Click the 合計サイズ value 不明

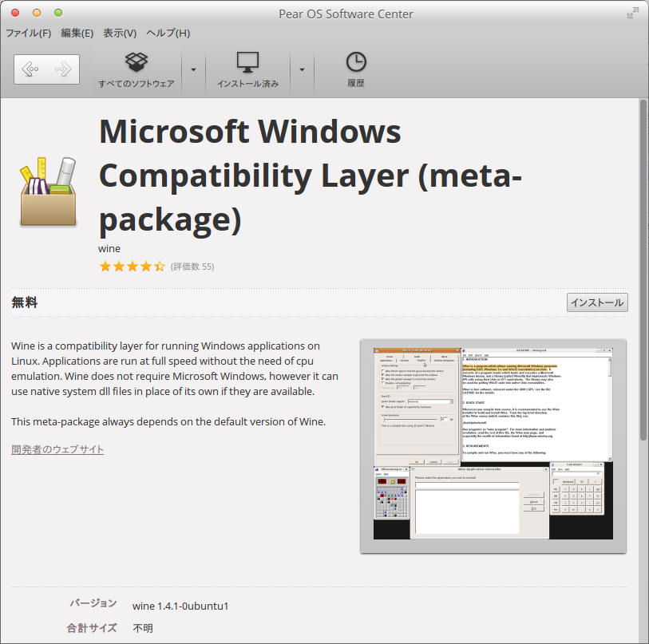coord(143,628)
